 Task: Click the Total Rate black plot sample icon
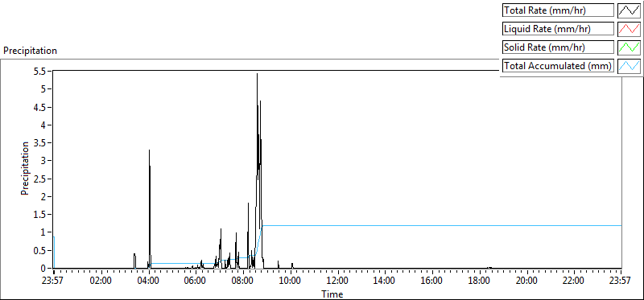point(630,10)
